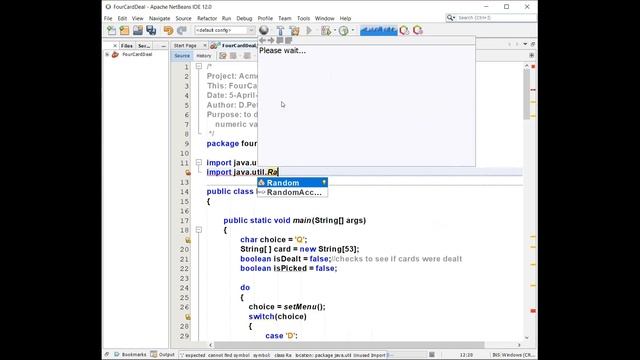Open the Output window button
This screenshot has height=360, width=640.
(x=162, y=355)
